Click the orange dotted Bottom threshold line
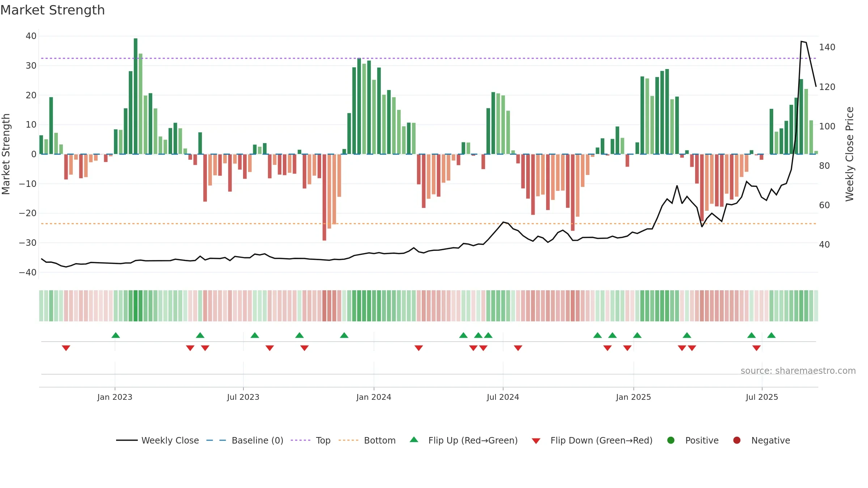This screenshot has height=488, width=868. pyautogui.click(x=429, y=224)
